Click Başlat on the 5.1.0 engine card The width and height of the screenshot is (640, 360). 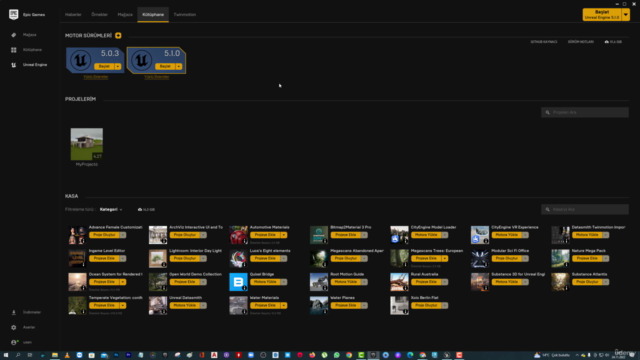click(165, 66)
